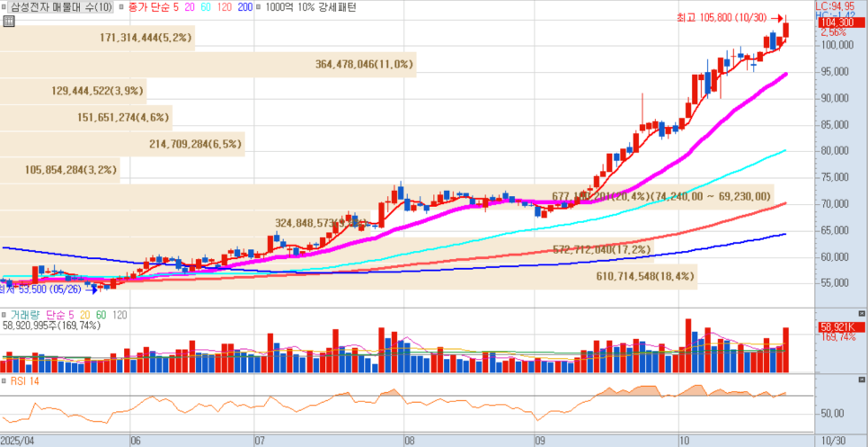Viewport: 868px width, 447px height.
Task: Select the 1000억 10% 강세패턴 indicator label
Action: click(x=311, y=7)
